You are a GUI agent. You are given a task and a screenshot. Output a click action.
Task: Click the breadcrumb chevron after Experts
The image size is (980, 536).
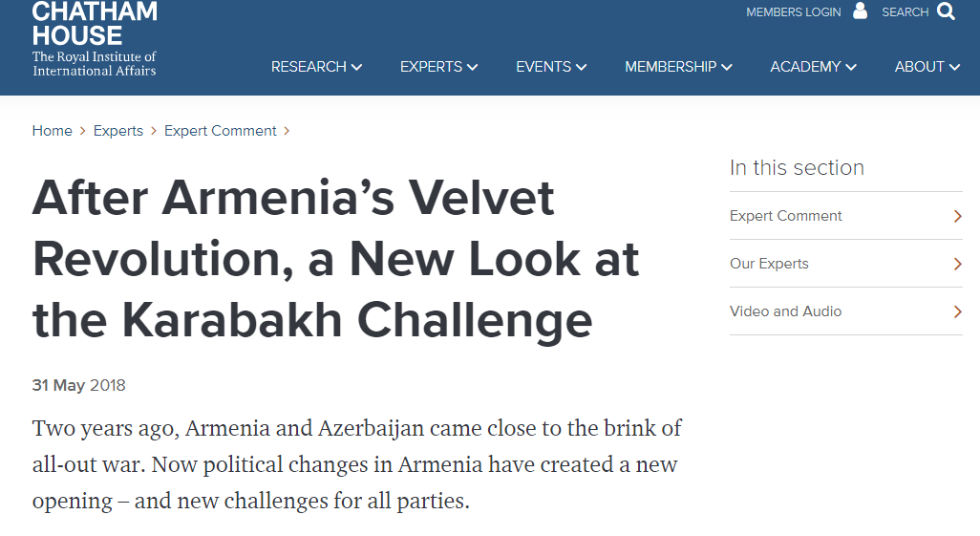pyautogui.click(x=153, y=131)
